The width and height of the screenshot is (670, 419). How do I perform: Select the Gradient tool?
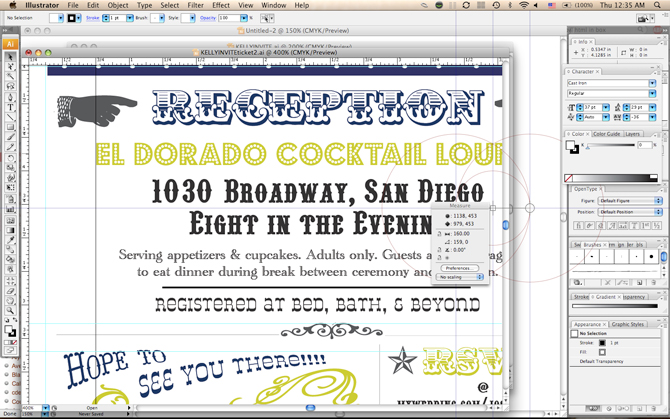[11, 230]
